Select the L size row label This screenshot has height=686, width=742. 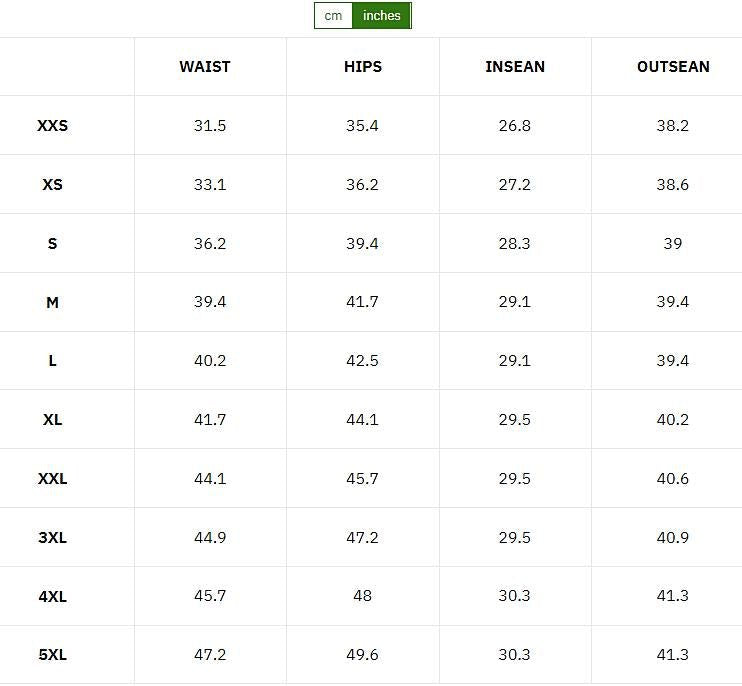pos(53,361)
